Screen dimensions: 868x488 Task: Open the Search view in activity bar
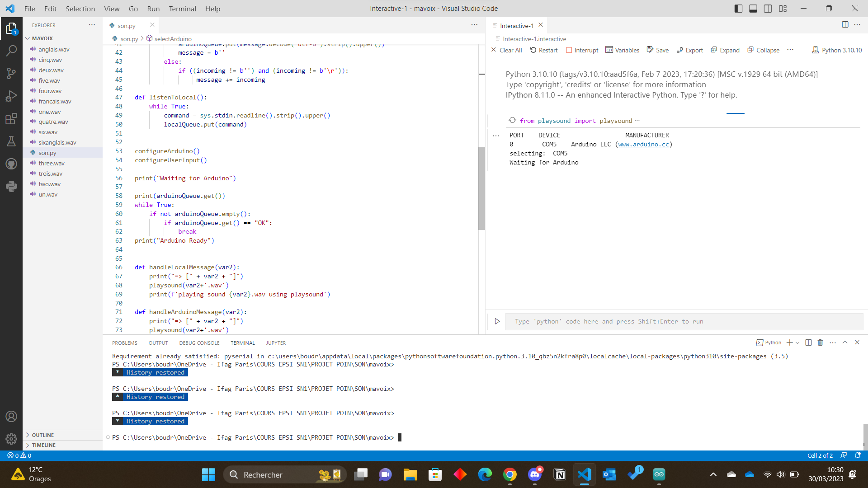click(11, 51)
